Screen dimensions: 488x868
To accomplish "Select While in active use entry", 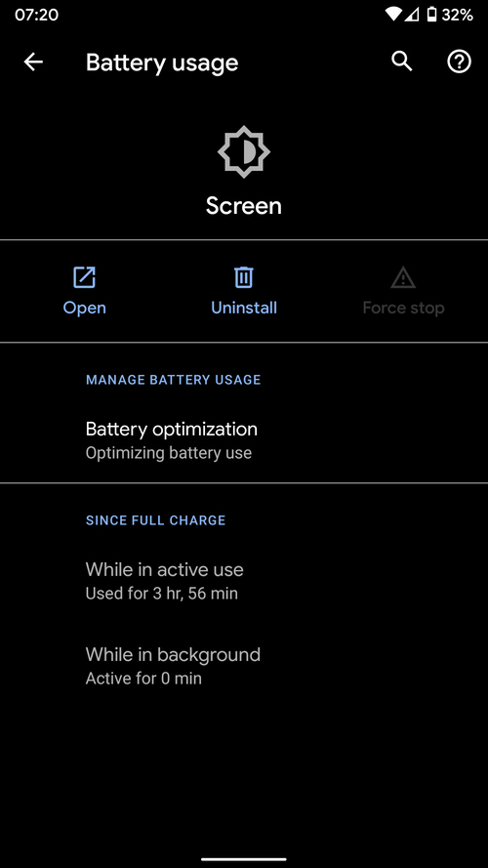I will click(244, 581).
